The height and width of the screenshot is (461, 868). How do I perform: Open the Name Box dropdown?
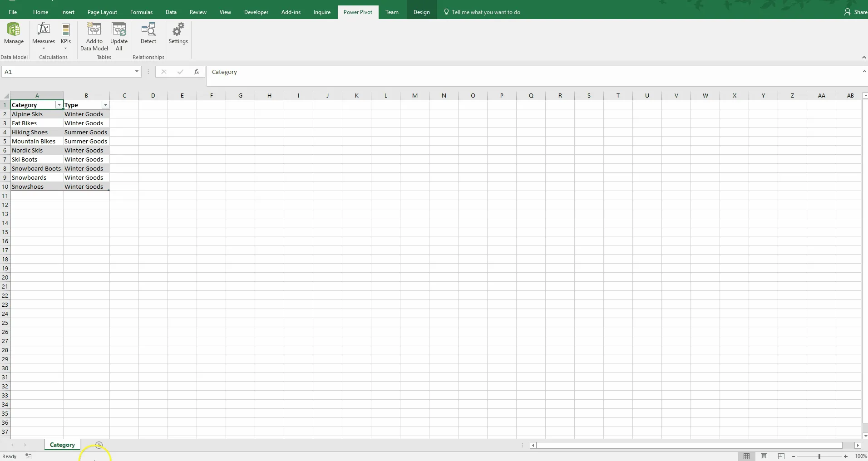pos(137,72)
